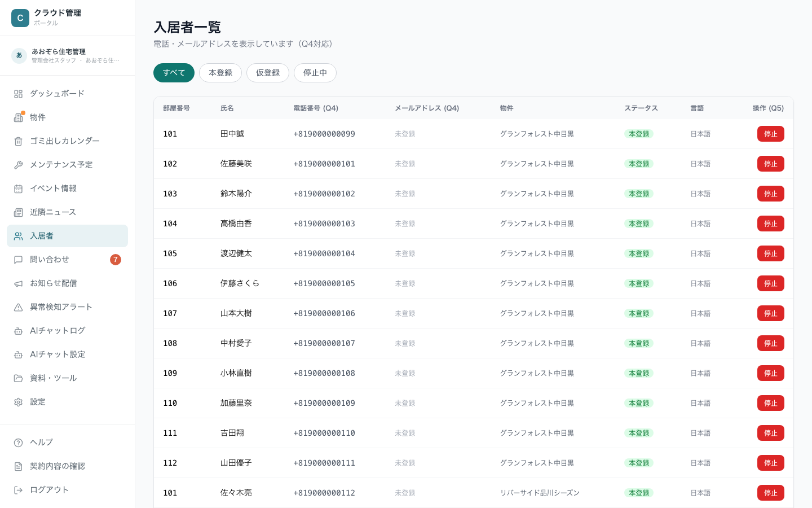This screenshot has height=508, width=812.
Task: Click the AIチャット設定 robot icon
Action: tap(19, 354)
